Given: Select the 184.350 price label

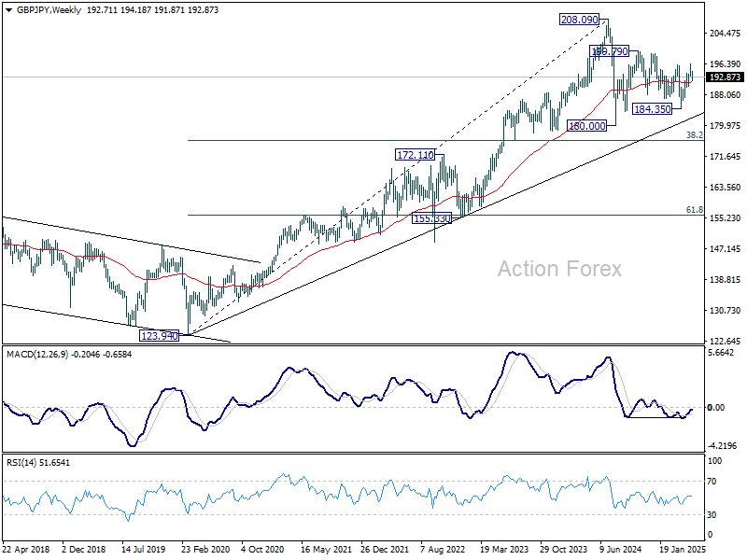Looking at the screenshot, I should pyautogui.click(x=653, y=109).
